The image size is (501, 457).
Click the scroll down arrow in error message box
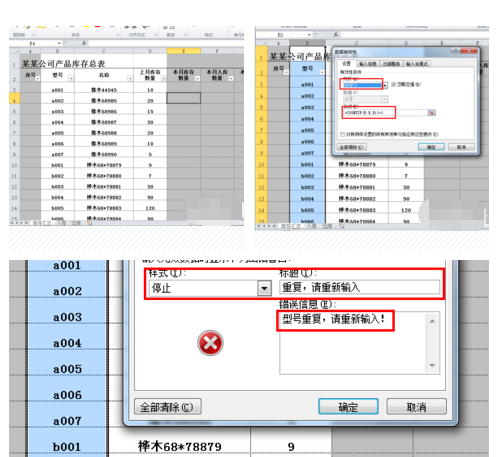coord(432,365)
